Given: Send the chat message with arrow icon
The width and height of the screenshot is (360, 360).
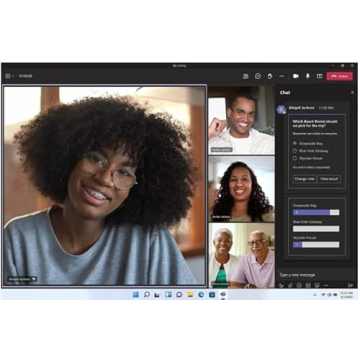Looking at the screenshot, I should [x=350, y=285].
